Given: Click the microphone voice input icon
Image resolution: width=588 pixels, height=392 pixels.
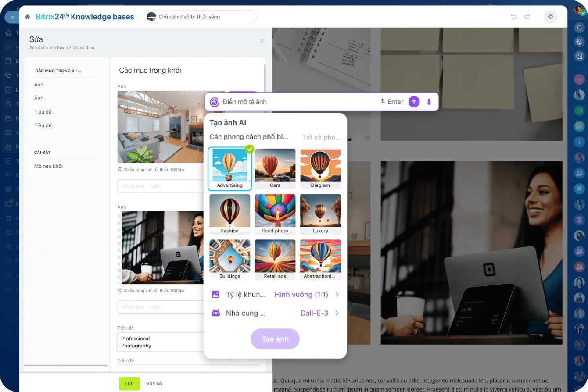Looking at the screenshot, I should coord(429,102).
